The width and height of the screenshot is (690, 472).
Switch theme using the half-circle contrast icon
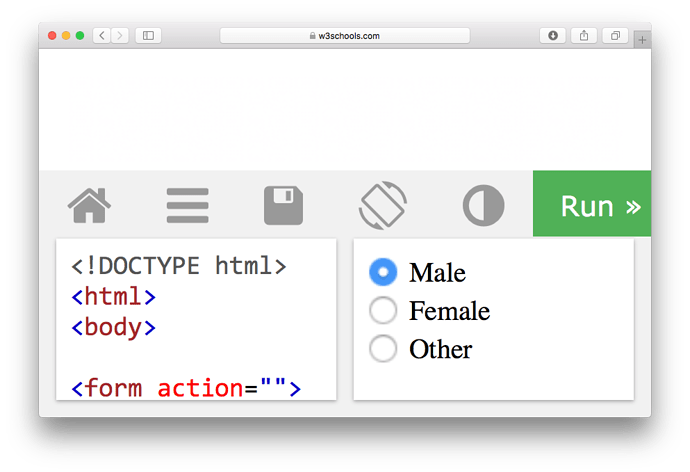coord(483,206)
